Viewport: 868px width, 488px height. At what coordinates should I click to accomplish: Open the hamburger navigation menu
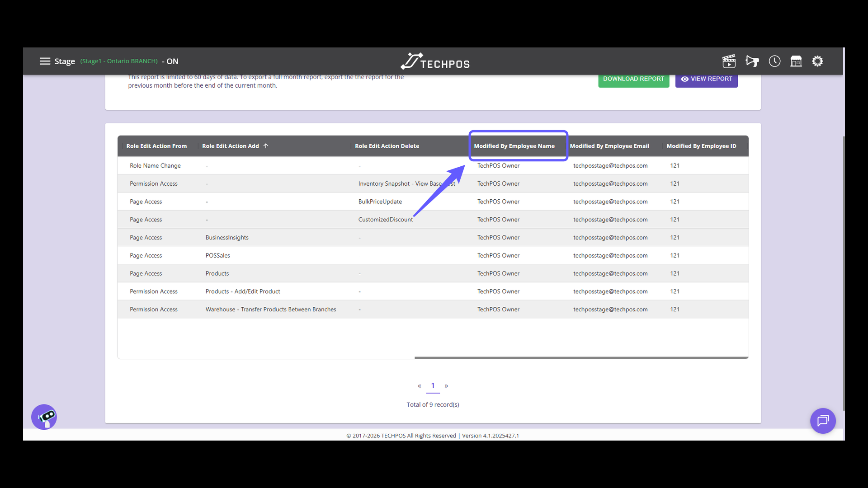click(x=45, y=61)
